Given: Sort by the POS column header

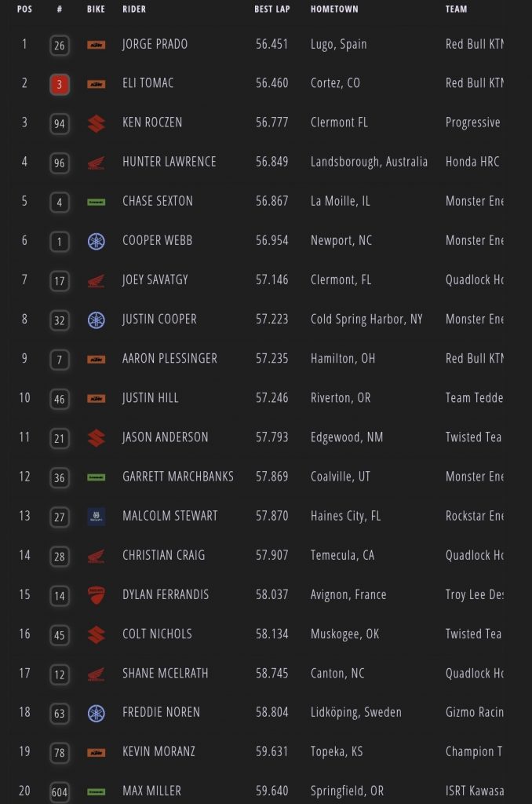Looking at the screenshot, I should click(x=24, y=9).
